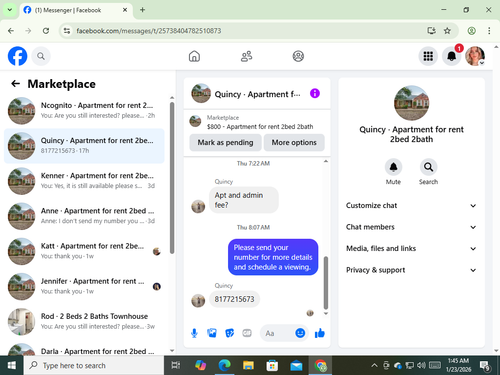Open Rod 2 Beds 2 Baths Townhouse chat
The width and height of the screenshot is (500, 375).
pyautogui.click(x=84, y=321)
